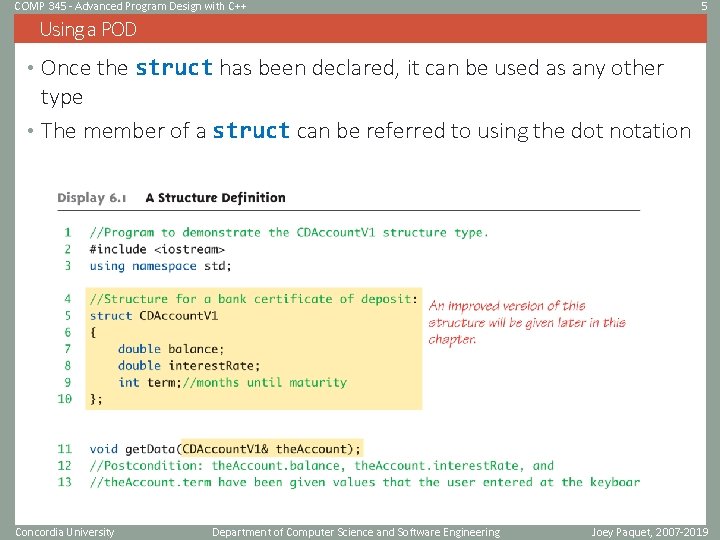Click the Postcondition comment on line 12
The width and height of the screenshot is (720, 540).
click(321, 466)
